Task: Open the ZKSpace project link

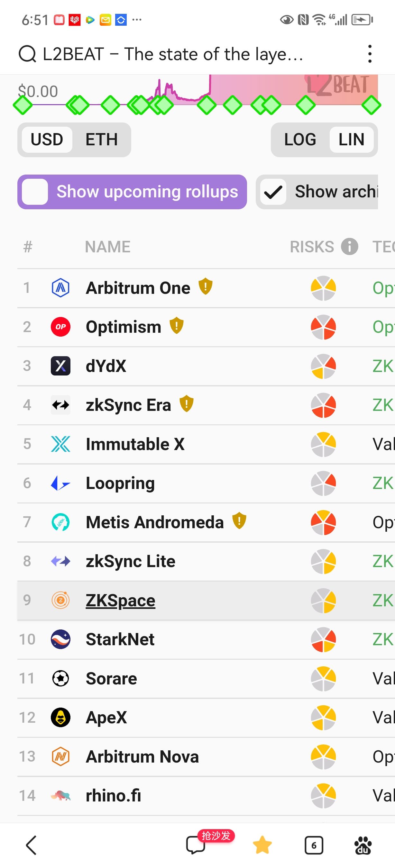Action: (x=120, y=601)
